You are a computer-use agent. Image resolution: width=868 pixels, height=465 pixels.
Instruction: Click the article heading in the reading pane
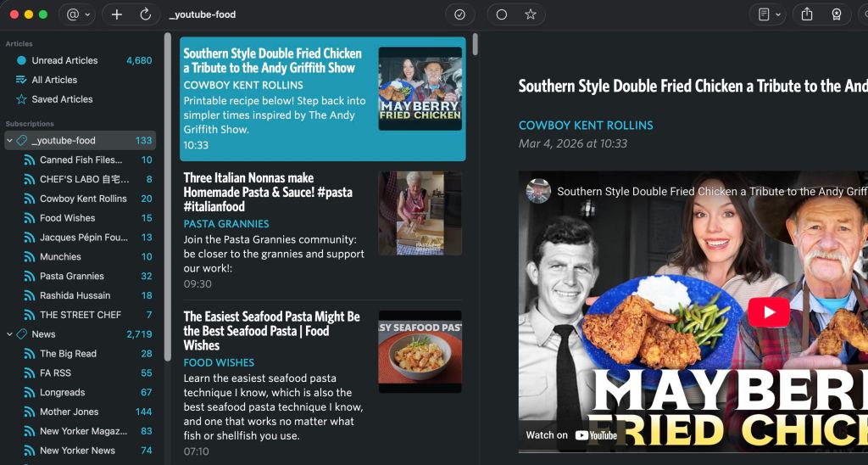[x=693, y=86]
